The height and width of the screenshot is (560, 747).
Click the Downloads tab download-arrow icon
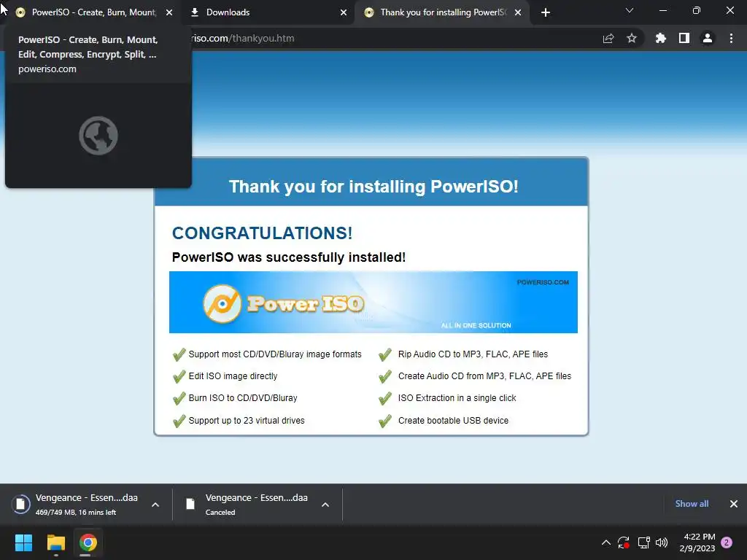(x=194, y=12)
